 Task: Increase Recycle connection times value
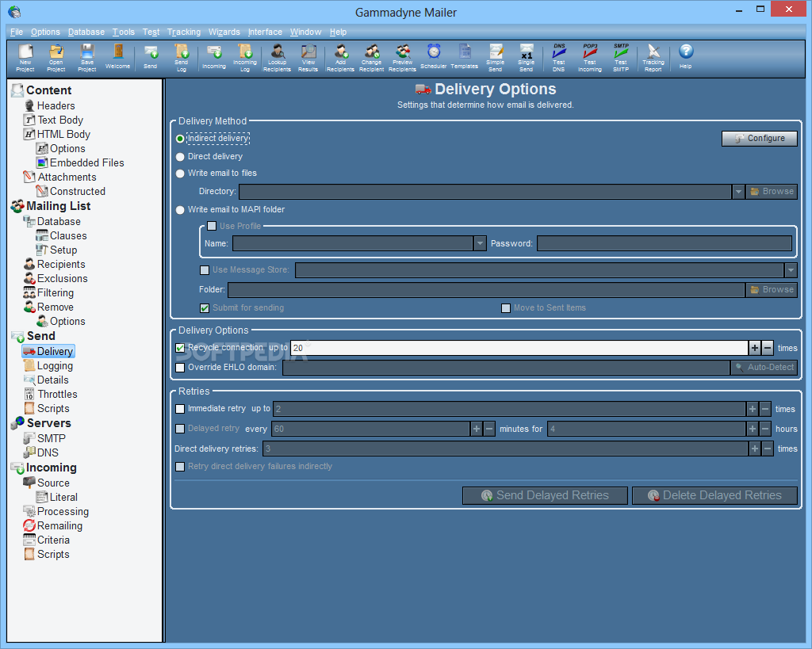pyautogui.click(x=755, y=348)
